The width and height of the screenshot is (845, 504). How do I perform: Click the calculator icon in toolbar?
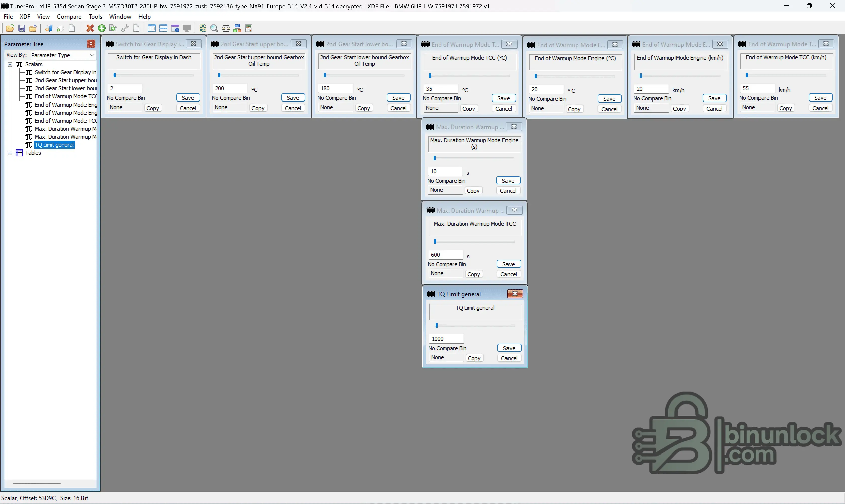click(249, 28)
